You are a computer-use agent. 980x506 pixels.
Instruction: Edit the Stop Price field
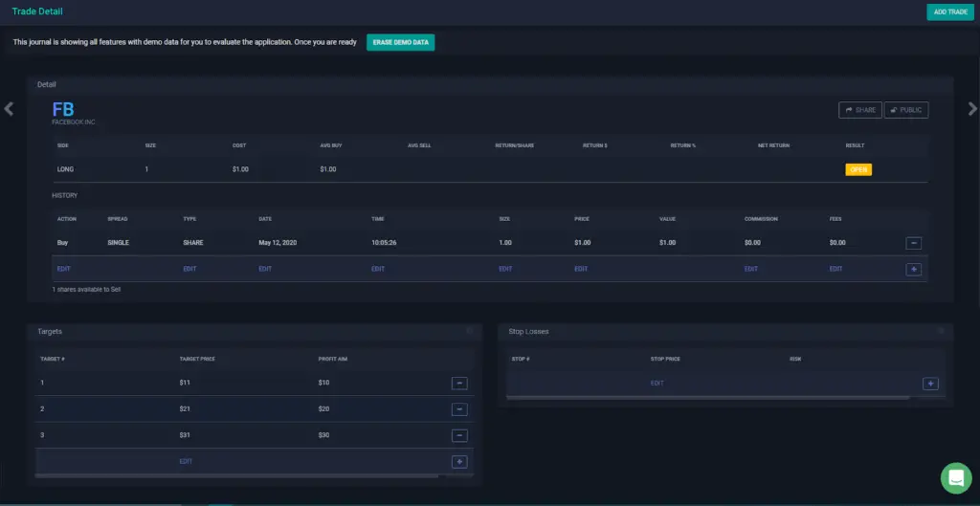(657, 383)
